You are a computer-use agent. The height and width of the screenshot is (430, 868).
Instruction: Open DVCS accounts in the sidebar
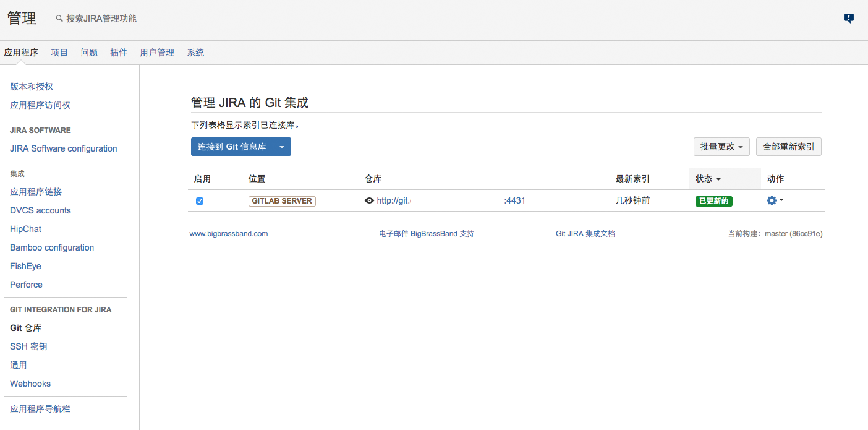[x=40, y=210]
